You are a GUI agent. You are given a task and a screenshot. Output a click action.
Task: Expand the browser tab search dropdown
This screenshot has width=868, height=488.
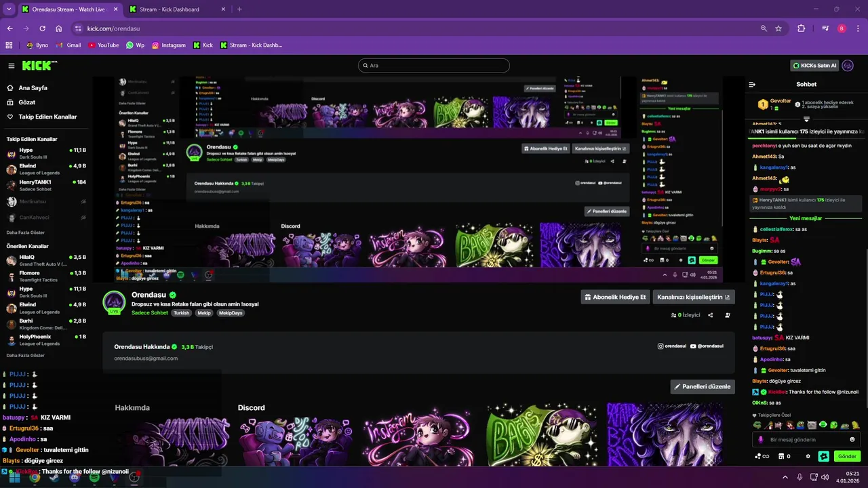(9, 9)
